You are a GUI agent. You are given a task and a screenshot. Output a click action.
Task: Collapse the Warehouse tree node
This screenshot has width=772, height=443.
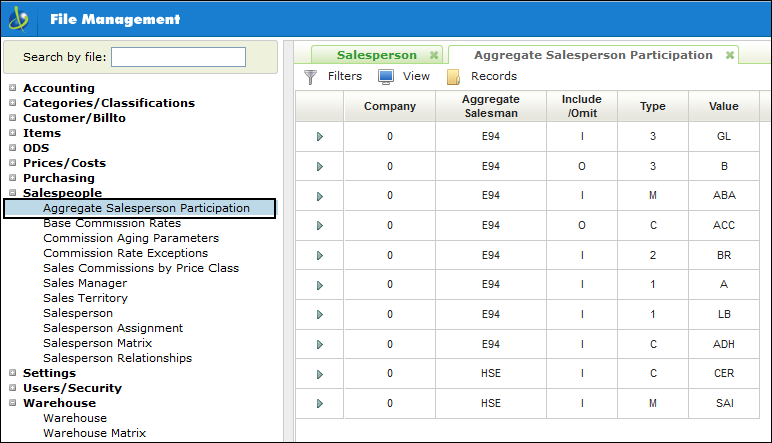pos(13,403)
